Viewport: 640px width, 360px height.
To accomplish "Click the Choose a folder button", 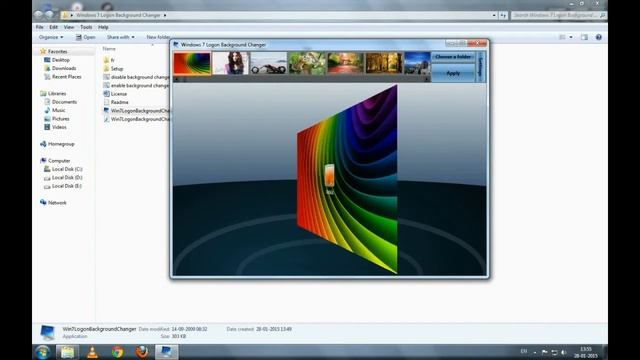I will click(x=453, y=57).
